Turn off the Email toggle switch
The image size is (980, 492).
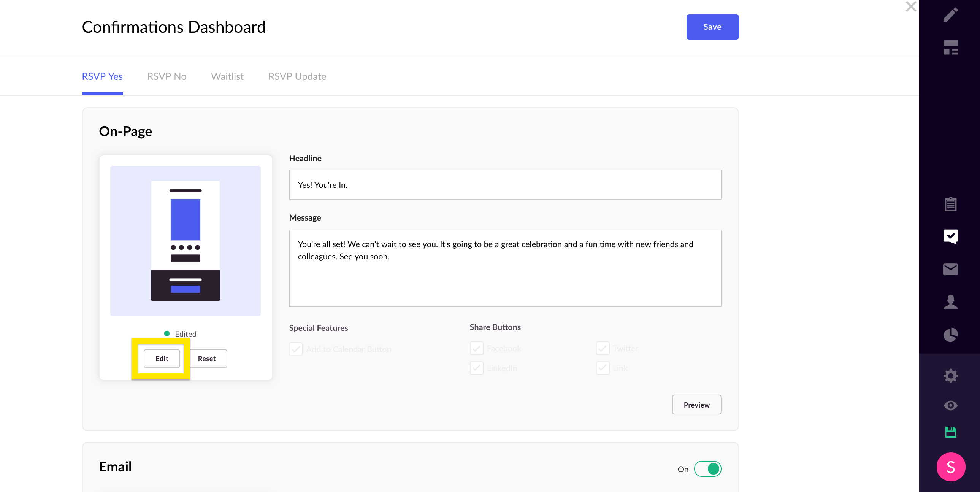pos(707,469)
